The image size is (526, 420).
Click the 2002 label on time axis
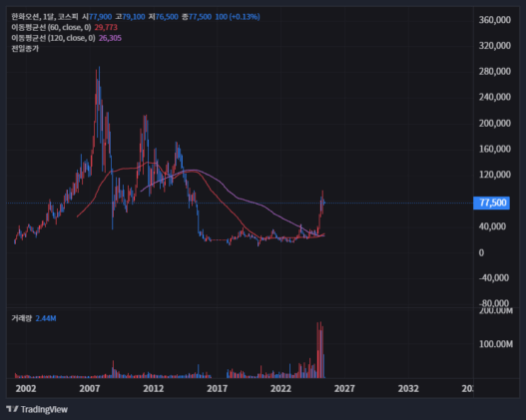click(26, 388)
